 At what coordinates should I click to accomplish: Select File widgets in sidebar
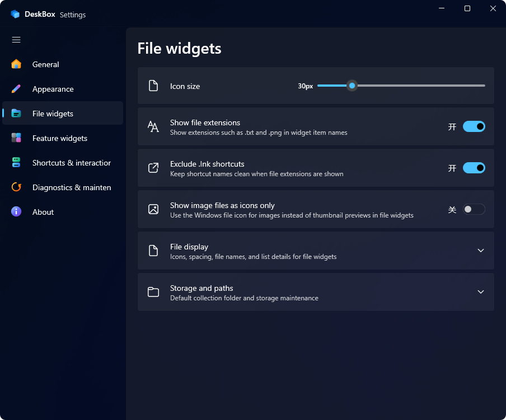(x=63, y=114)
